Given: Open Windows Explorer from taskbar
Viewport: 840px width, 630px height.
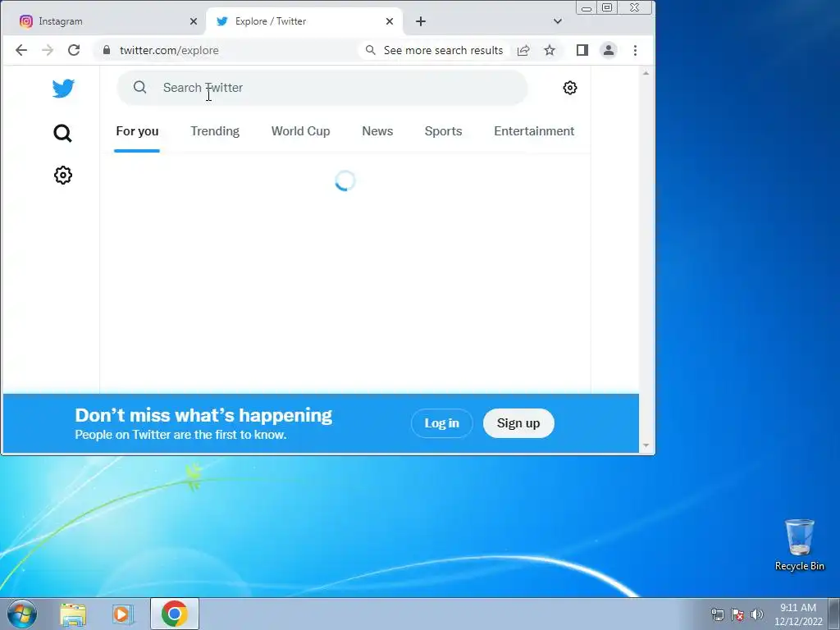Looking at the screenshot, I should coord(73,614).
